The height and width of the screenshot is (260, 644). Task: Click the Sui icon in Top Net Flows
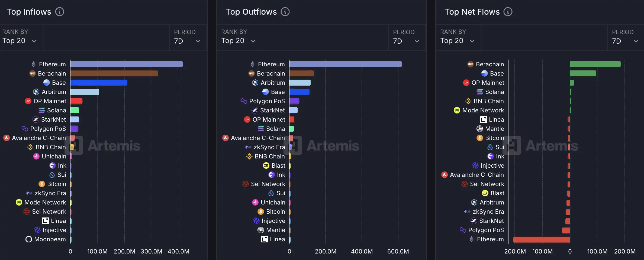pos(490,147)
